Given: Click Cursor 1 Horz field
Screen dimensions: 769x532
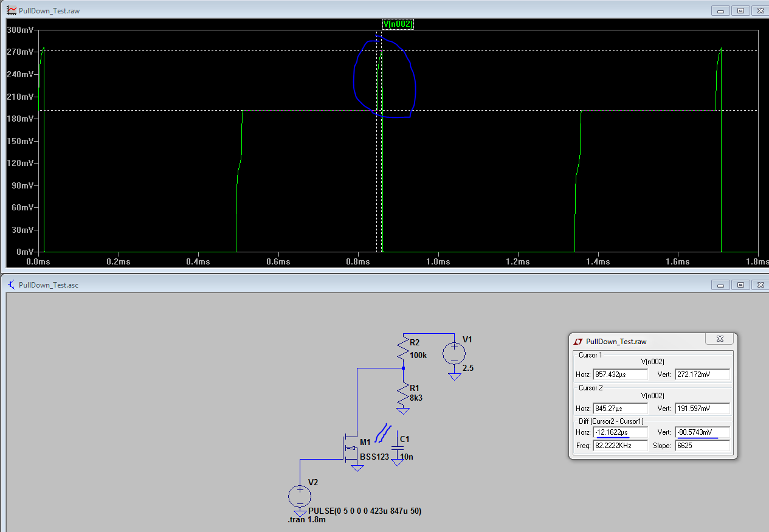Looking at the screenshot, I should [619, 375].
